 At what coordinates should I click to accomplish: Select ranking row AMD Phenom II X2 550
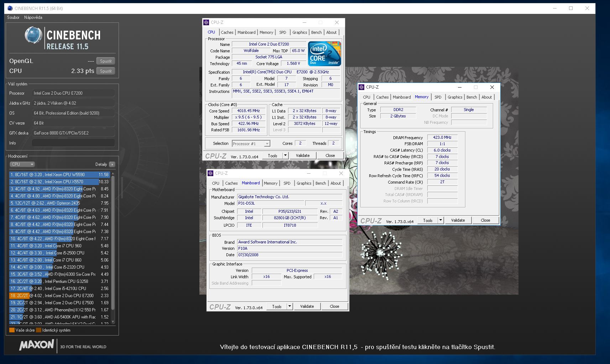pyautogui.click(x=59, y=310)
